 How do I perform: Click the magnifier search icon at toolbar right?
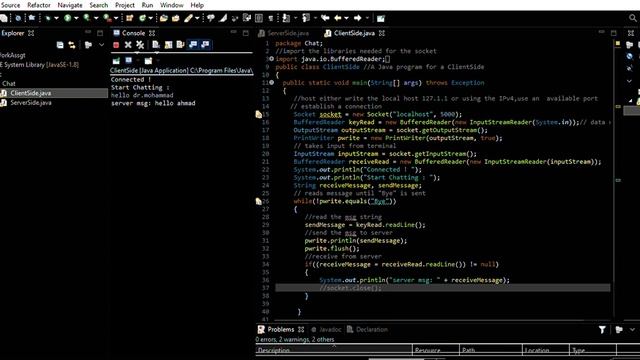coord(633,18)
